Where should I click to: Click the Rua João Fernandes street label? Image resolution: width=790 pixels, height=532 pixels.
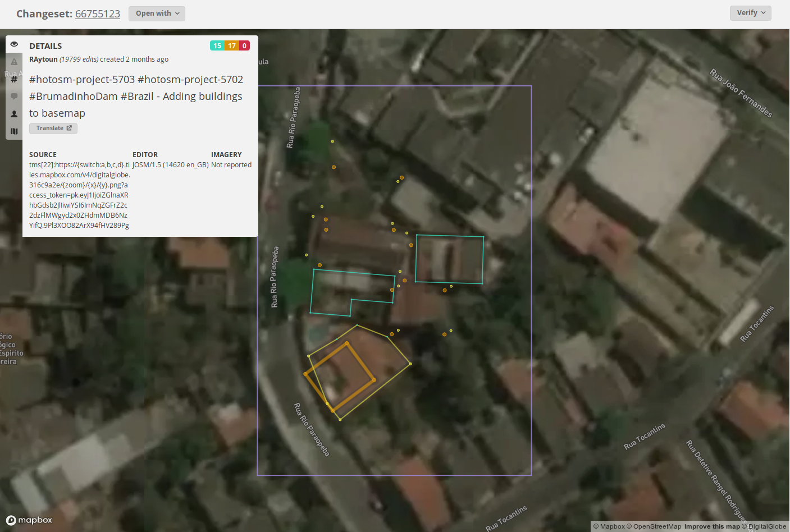tap(741, 93)
